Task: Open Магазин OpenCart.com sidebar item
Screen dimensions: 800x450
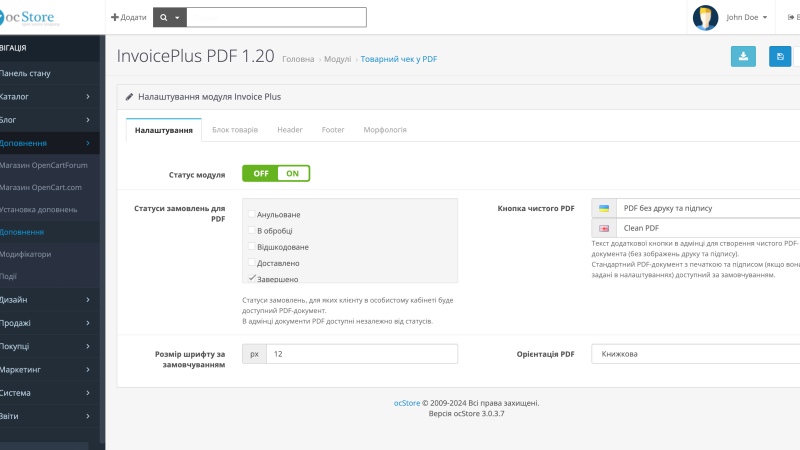Action: click(x=49, y=187)
